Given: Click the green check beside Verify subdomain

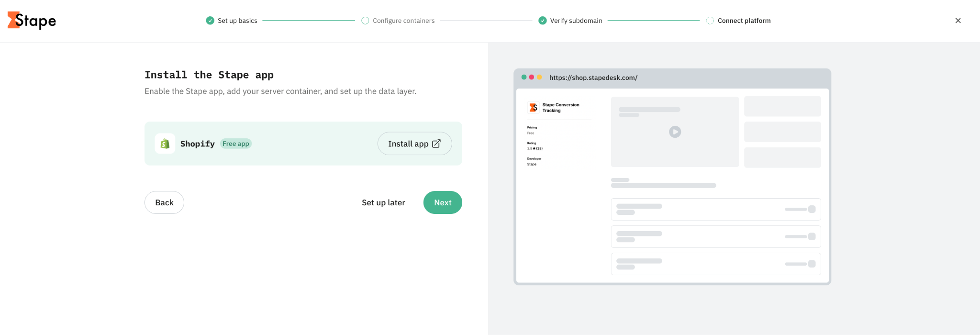Looking at the screenshot, I should pyautogui.click(x=543, y=21).
